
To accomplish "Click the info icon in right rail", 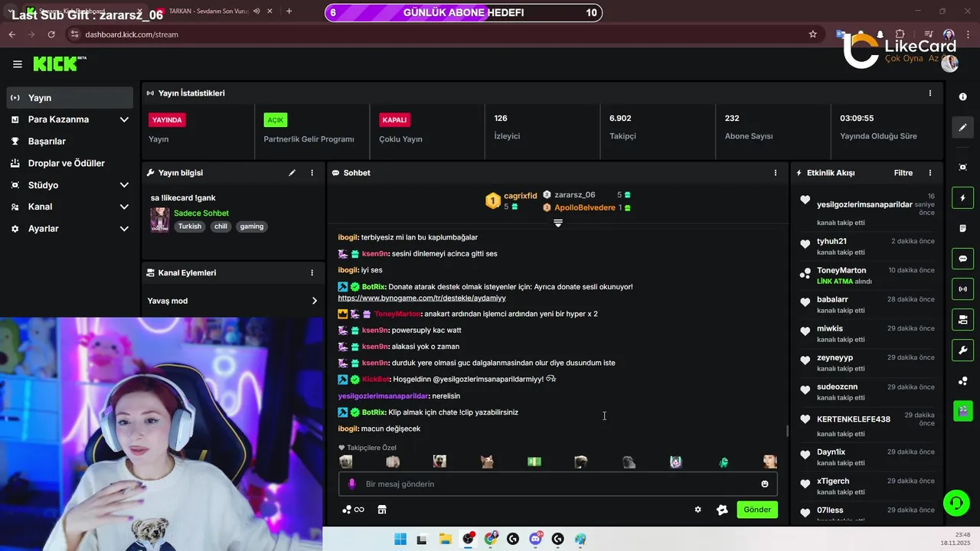I will click(962, 97).
